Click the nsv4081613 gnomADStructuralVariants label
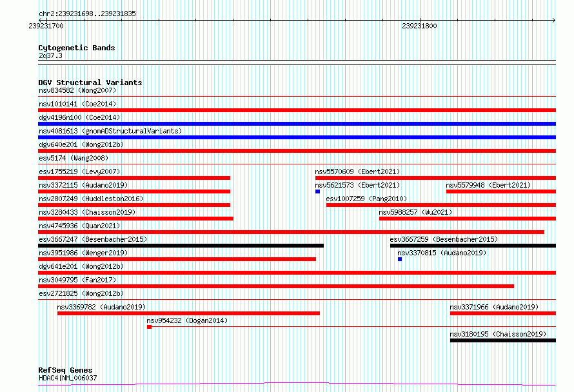Viewport: 574px width, 392px height. pos(110,131)
